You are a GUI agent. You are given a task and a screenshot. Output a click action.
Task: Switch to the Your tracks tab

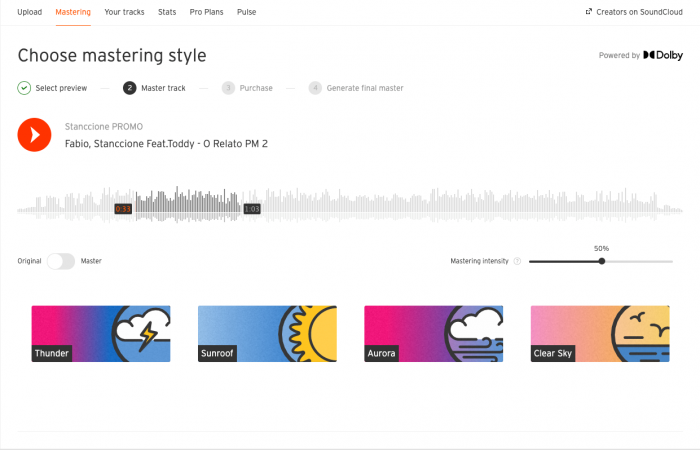pos(124,12)
